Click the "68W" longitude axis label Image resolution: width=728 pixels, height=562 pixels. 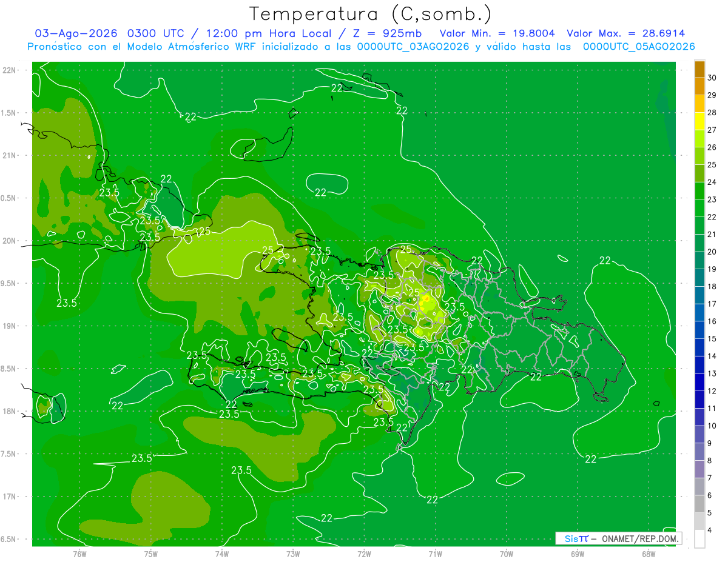(x=649, y=554)
